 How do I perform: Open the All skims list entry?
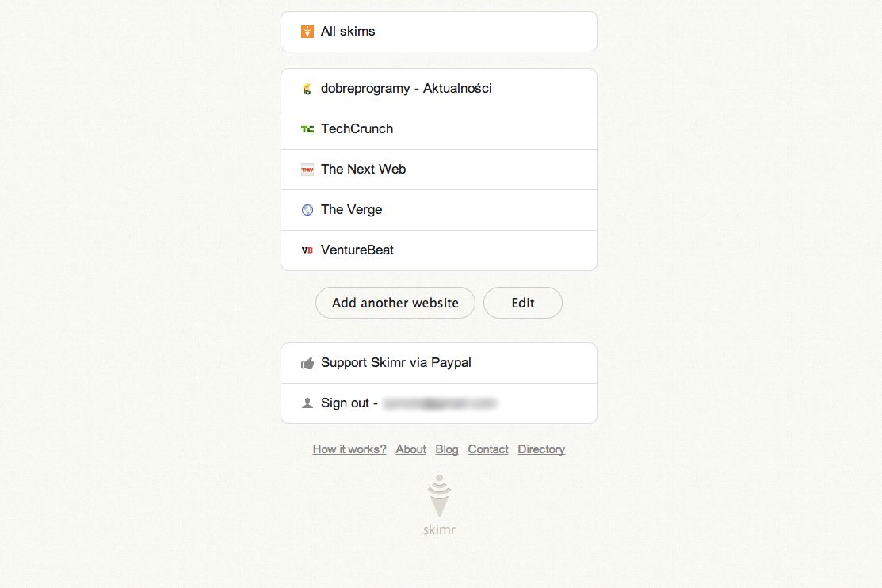(x=439, y=32)
